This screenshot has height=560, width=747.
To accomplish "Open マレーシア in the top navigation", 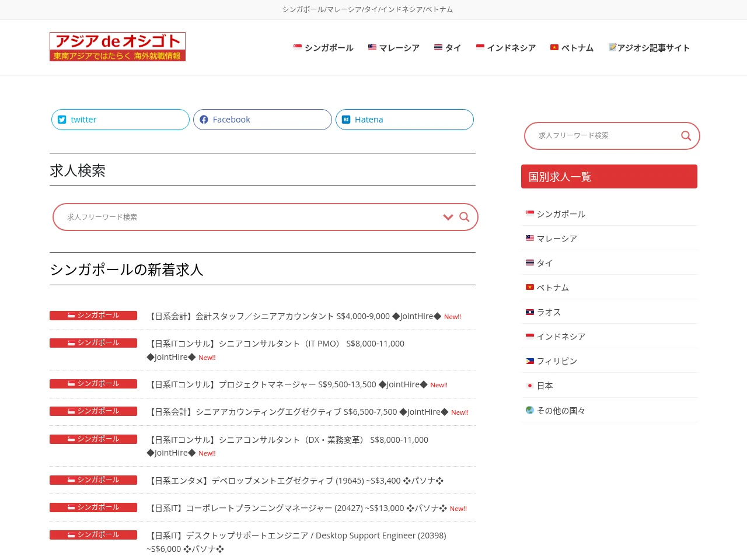I will (x=394, y=48).
